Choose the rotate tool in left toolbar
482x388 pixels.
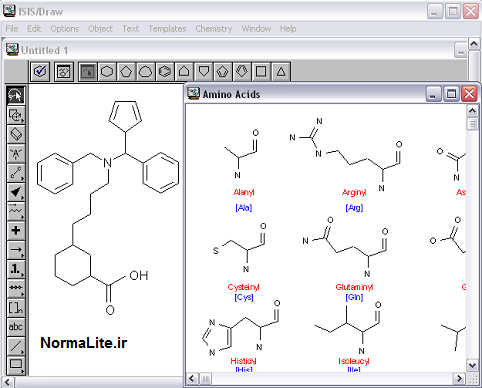point(15,115)
